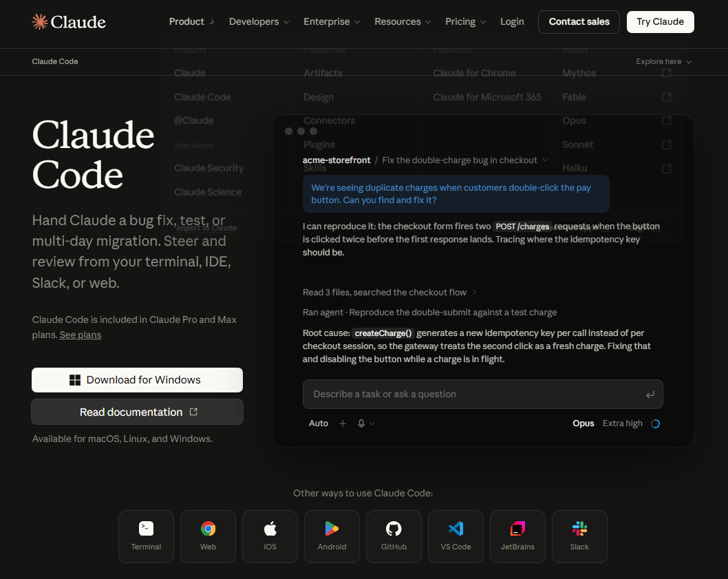
Task: Click 'Available for macOS, Linux, and Windows.' text
Action: point(122,439)
